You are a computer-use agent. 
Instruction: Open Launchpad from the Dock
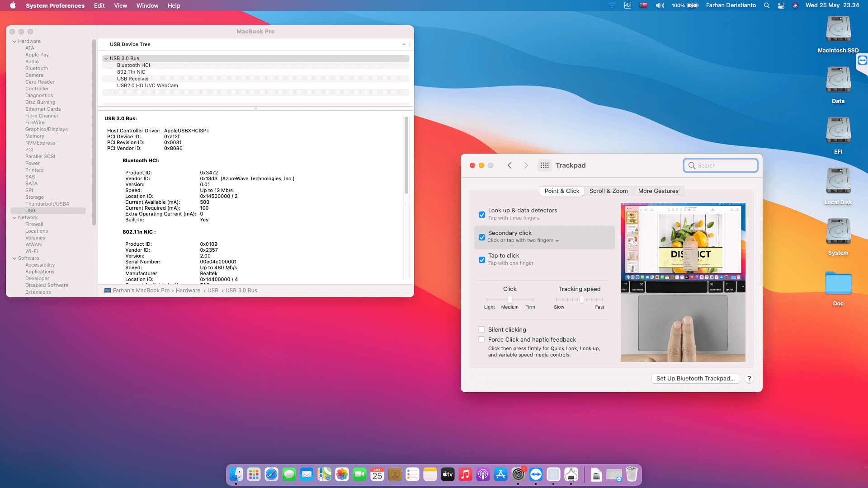[x=254, y=474]
